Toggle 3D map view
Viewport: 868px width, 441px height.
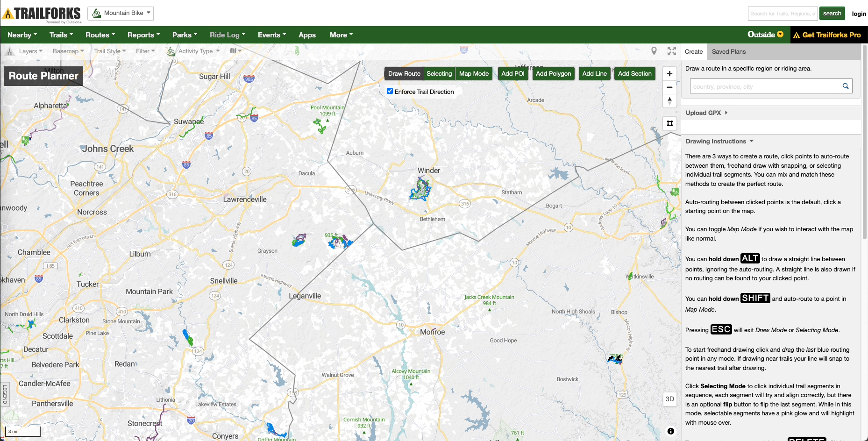click(669, 399)
